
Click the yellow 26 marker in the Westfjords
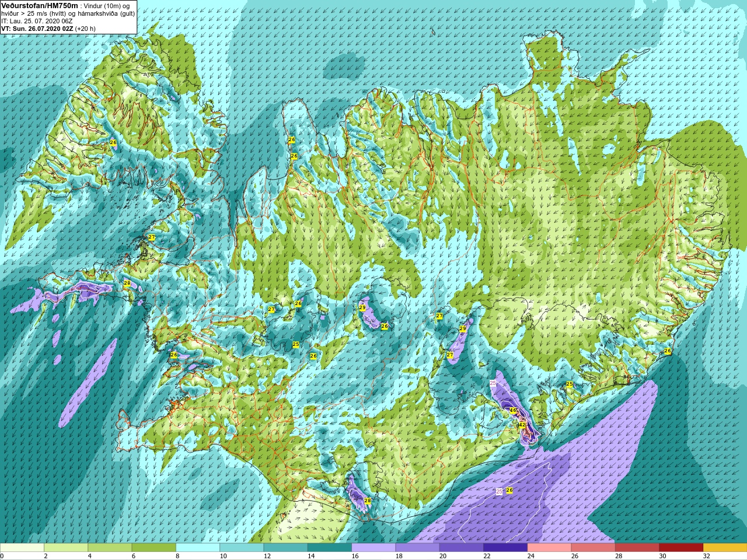(x=113, y=142)
